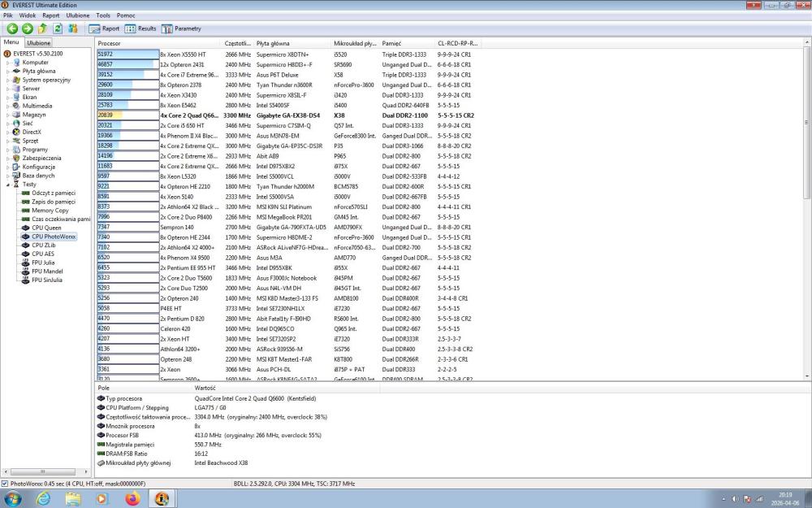Open the Plik menu

(8, 15)
